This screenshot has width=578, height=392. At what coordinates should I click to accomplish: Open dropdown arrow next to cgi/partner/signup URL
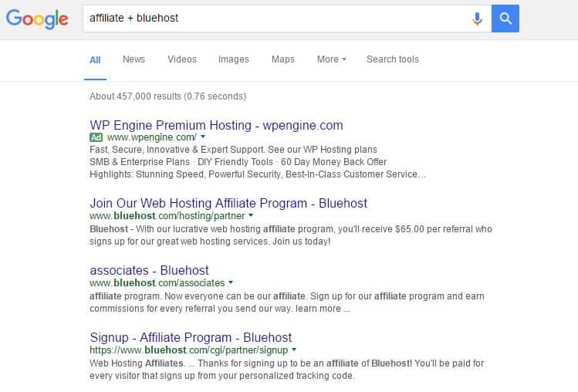click(x=294, y=350)
